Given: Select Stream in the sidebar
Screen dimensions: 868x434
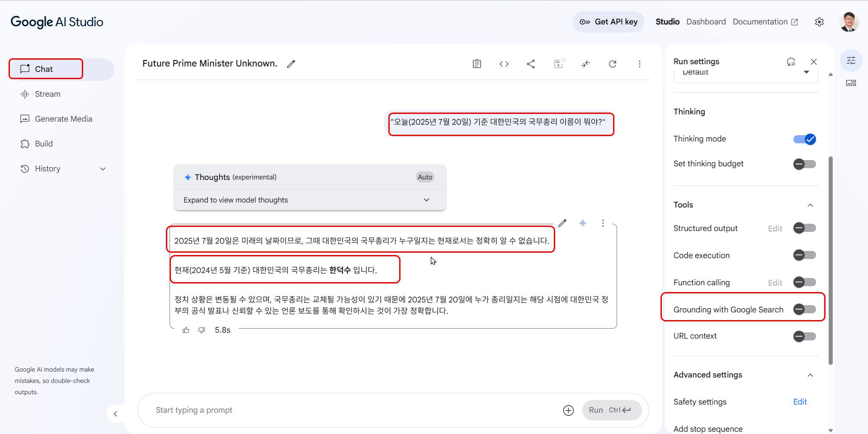Looking at the screenshot, I should [x=61, y=94].
